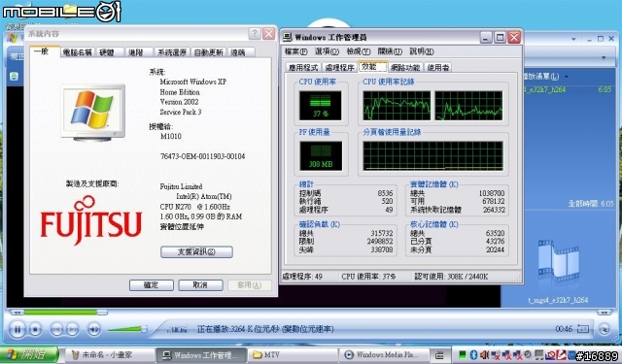
Task: Click the green CPU meter tray icon
Action: [463, 354]
